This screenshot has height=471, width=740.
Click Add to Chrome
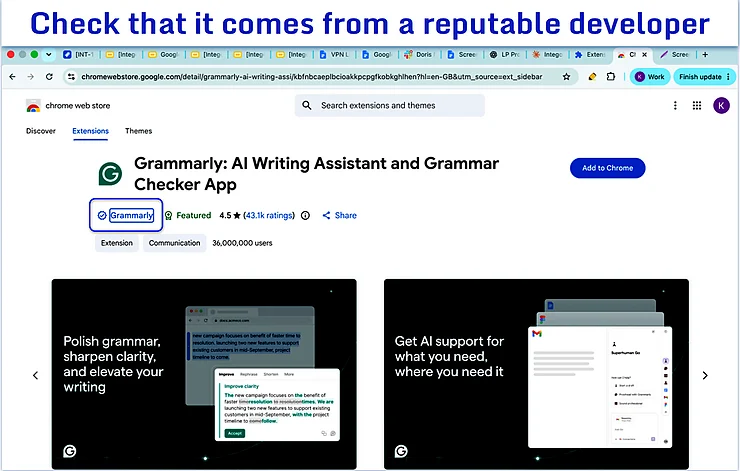tap(607, 168)
